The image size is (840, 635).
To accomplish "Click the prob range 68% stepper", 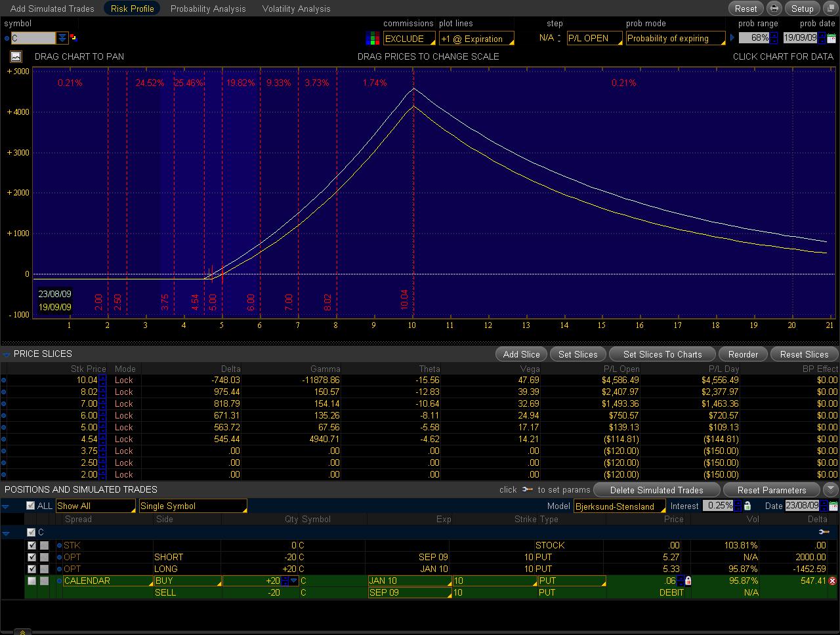I will click(x=774, y=38).
